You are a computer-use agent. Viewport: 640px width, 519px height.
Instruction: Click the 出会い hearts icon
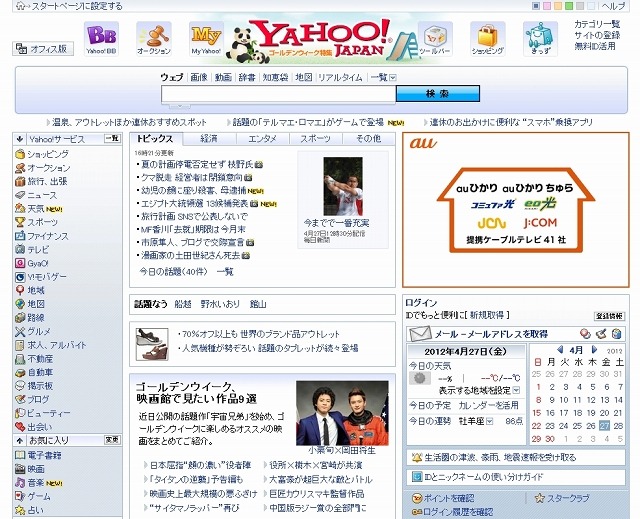click(x=20, y=427)
